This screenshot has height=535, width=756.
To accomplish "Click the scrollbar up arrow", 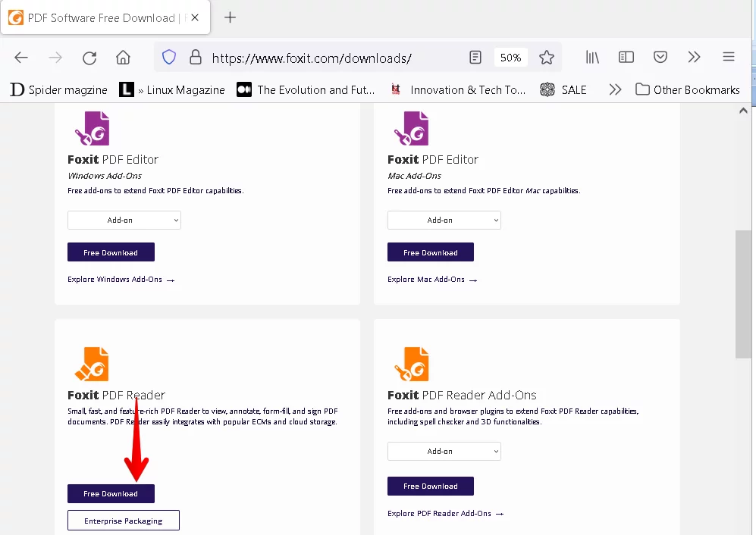I will coord(743,111).
